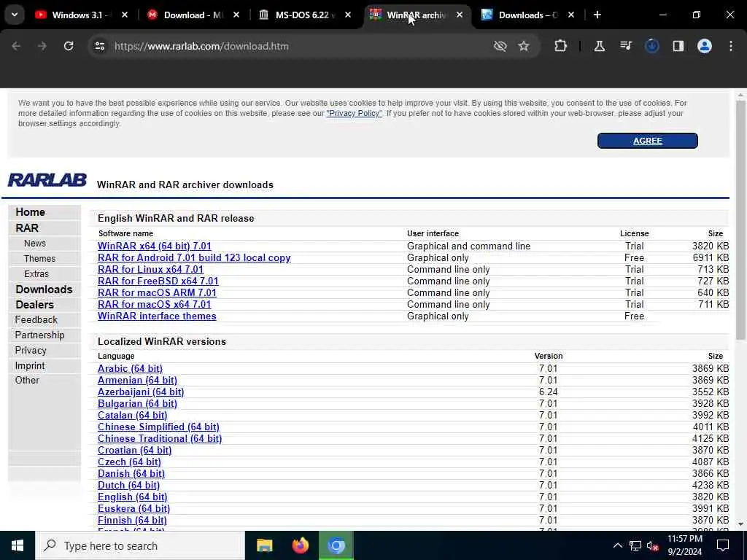Close the WinRAR archiver tab

click(x=460, y=15)
